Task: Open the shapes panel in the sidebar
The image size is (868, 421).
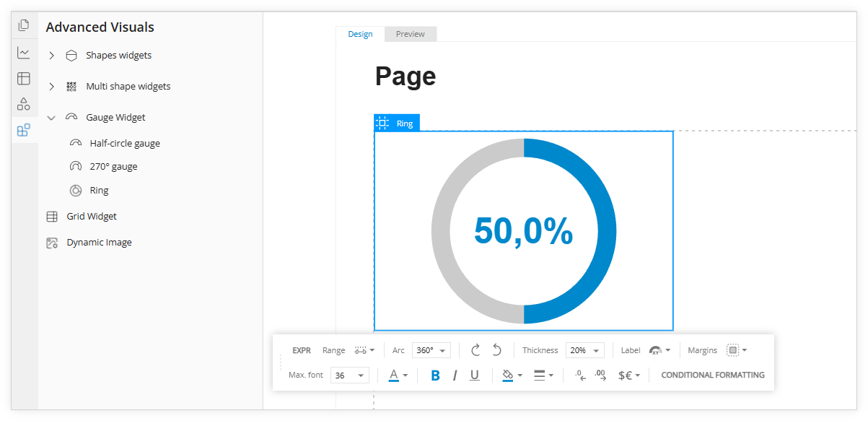Action: point(24,104)
